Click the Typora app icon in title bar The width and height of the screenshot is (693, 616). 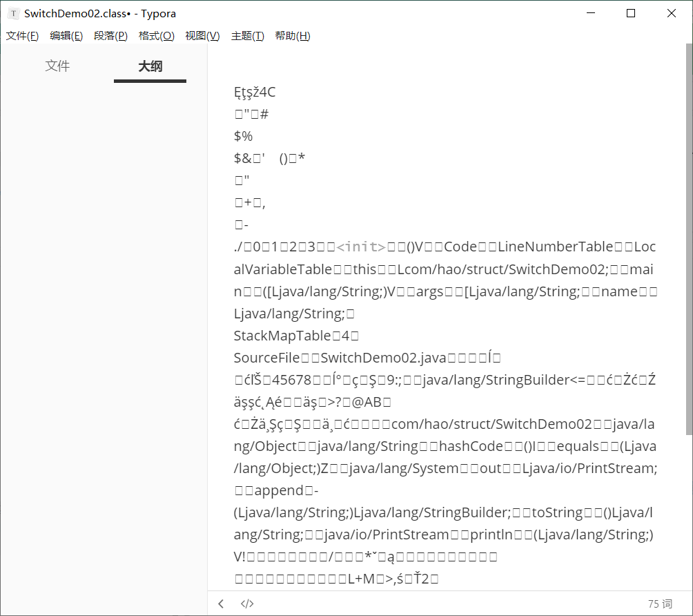(14, 14)
